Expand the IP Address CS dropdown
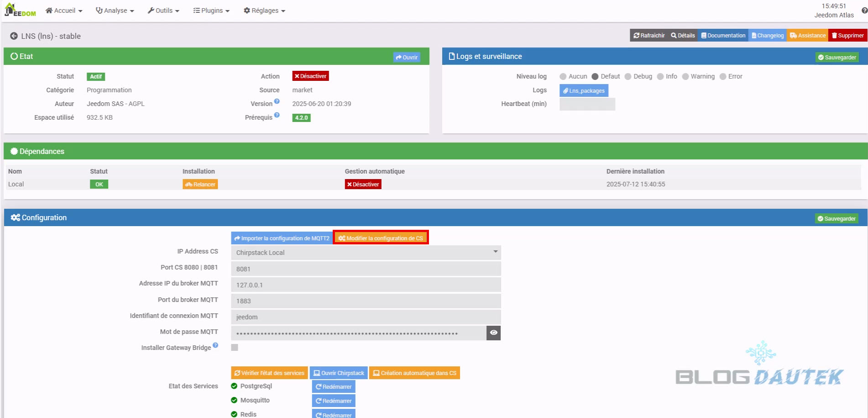 pyautogui.click(x=366, y=253)
